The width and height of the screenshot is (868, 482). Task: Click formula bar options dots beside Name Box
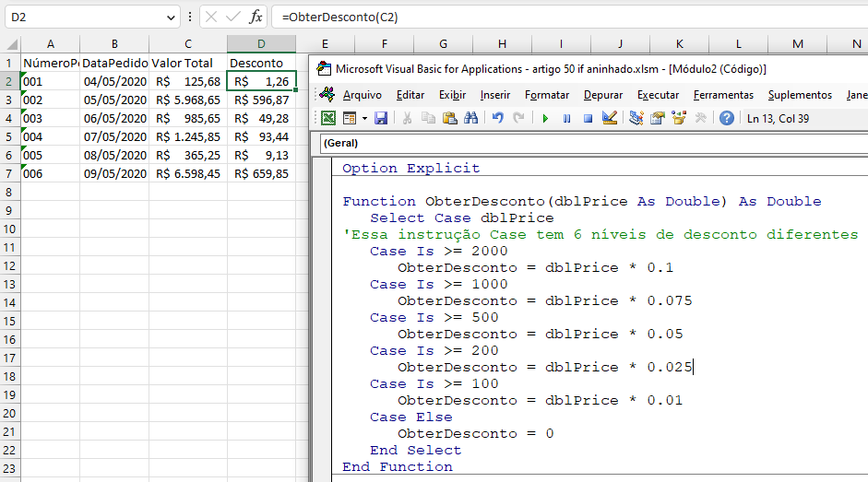[190, 18]
